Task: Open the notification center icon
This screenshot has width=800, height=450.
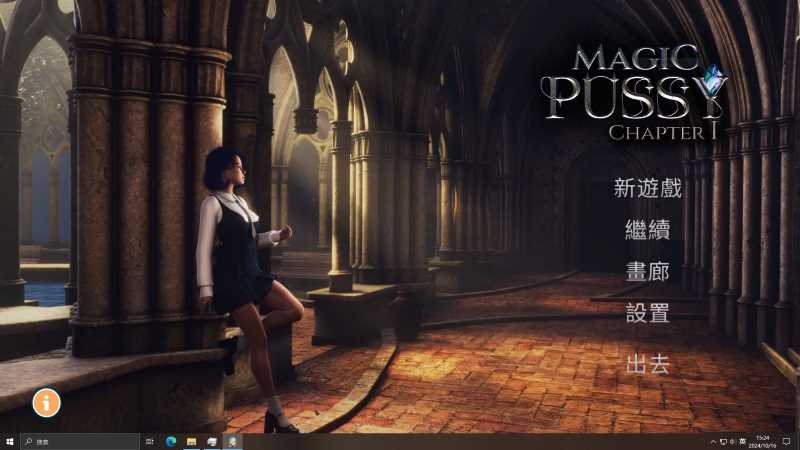Action: point(786,442)
